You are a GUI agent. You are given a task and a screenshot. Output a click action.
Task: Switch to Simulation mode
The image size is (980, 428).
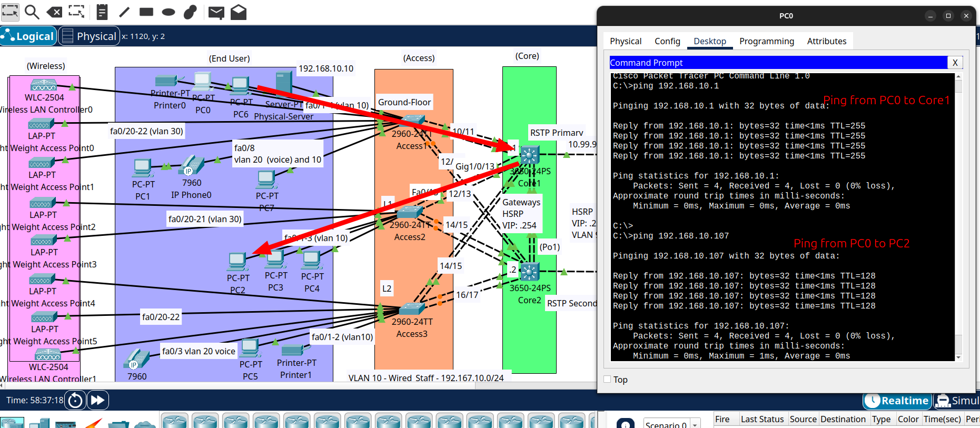click(957, 401)
